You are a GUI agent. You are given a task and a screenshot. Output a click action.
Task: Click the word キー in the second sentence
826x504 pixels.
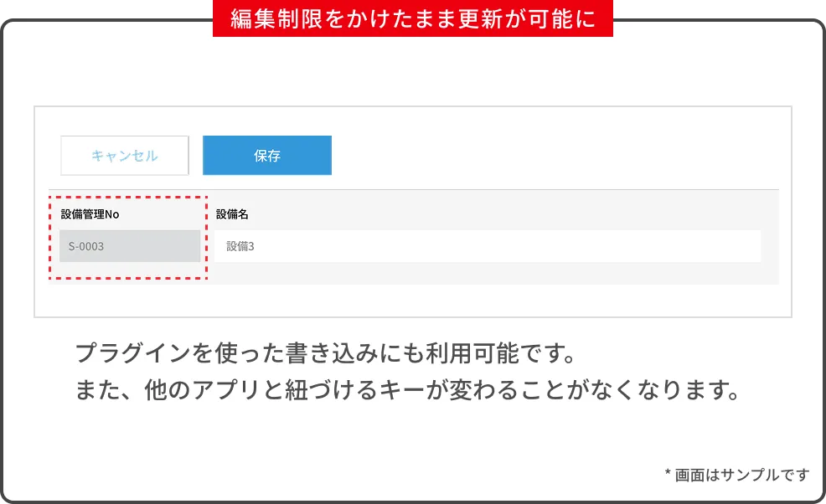401,390
